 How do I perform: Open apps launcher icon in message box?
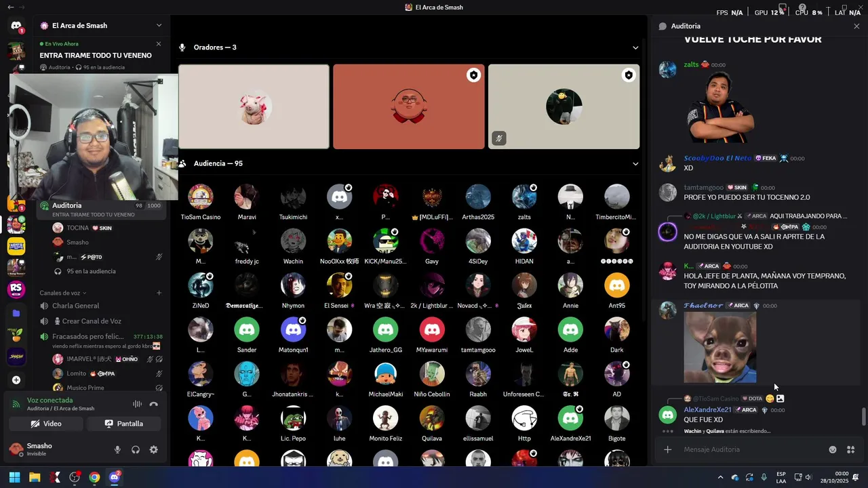pos(851,449)
